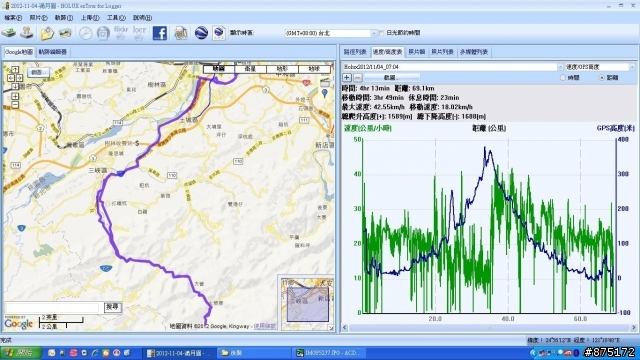Open the 上傳 menu

(x=90, y=18)
